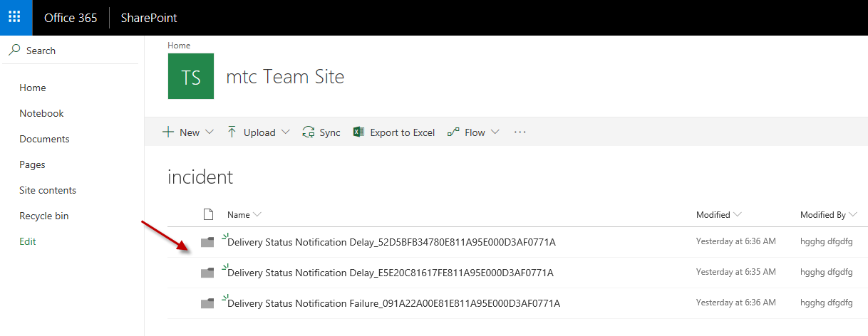Open Site contents in left navigation
Viewport: 868px width, 336px height.
coord(48,190)
